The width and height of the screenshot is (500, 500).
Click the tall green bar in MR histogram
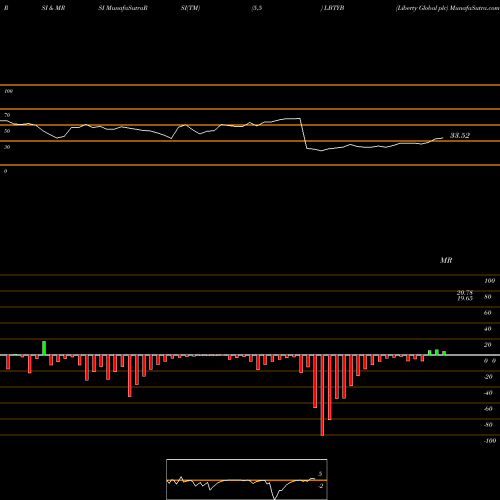[44, 348]
